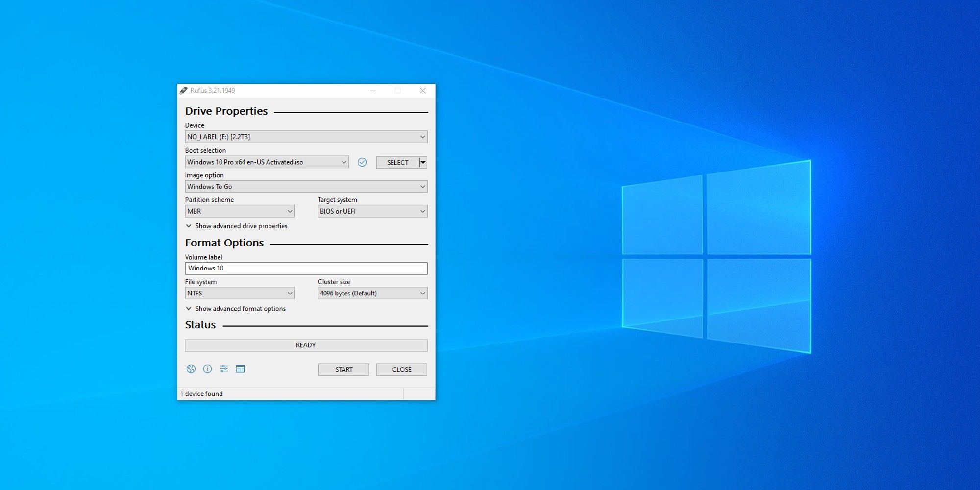Close the Rufus window

(423, 91)
